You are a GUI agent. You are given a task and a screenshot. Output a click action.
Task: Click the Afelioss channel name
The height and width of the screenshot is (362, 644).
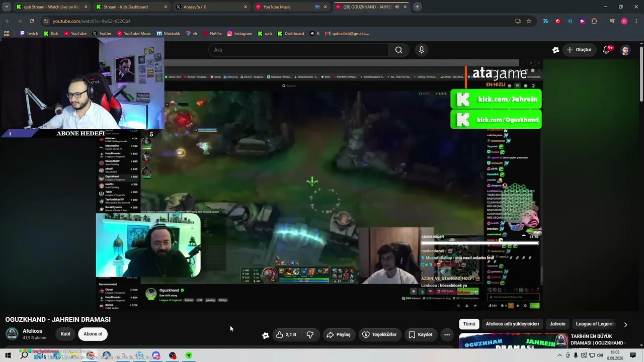[33, 331]
